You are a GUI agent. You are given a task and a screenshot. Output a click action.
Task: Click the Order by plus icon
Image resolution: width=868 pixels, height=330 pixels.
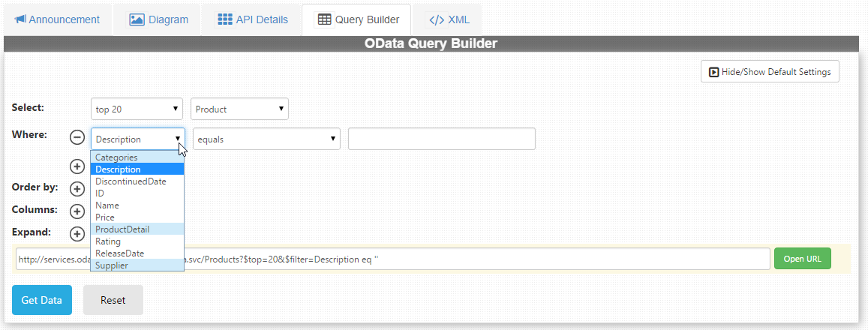pos(77,189)
